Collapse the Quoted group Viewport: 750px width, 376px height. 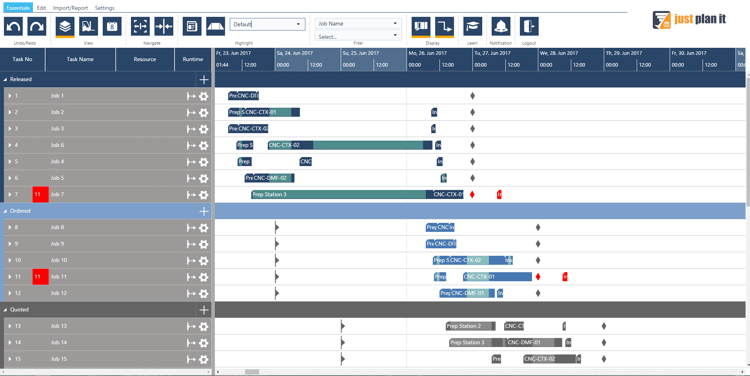[5, 310]
